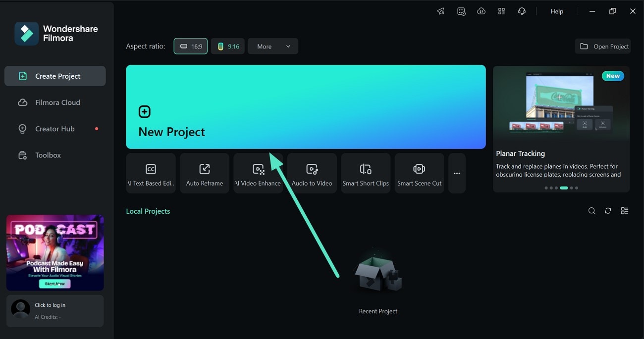Open the apps grid icon
The image size is (644, 339).
click(501, 11)
